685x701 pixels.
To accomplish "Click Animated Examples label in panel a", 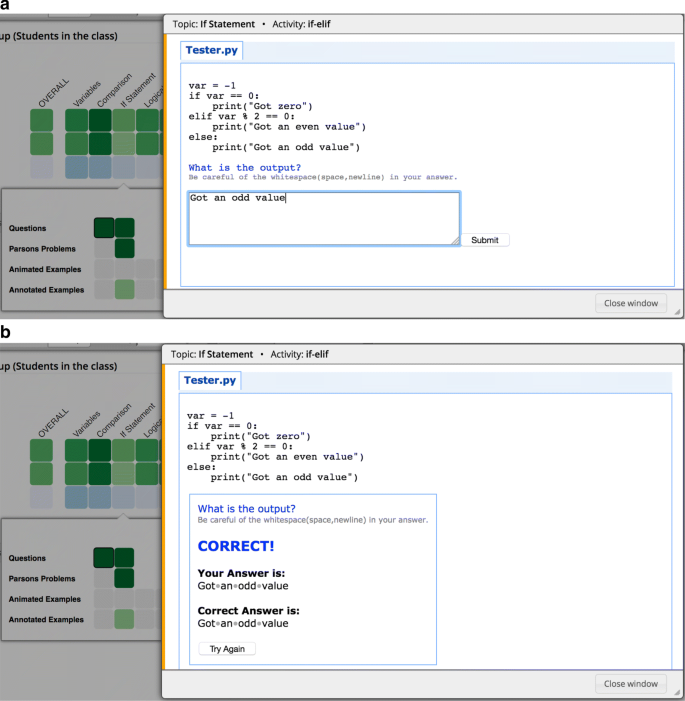I will click(45, 269).
